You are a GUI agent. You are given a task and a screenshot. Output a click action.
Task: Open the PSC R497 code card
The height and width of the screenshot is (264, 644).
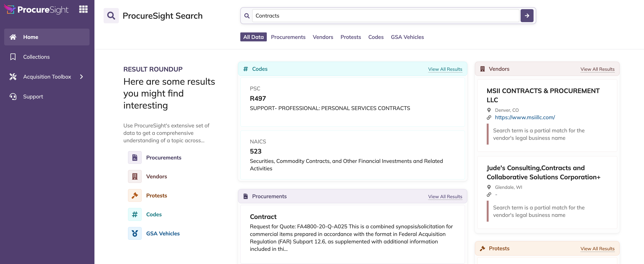(352, 102)
